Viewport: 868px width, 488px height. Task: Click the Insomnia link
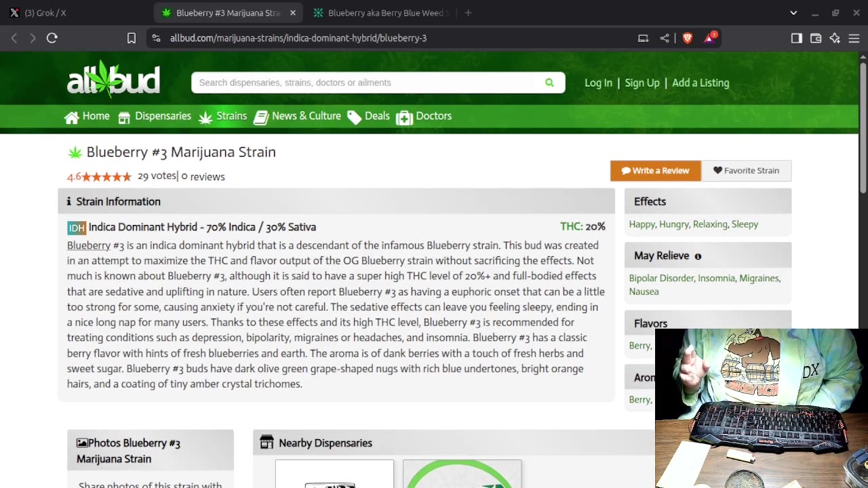pos(717,278)
